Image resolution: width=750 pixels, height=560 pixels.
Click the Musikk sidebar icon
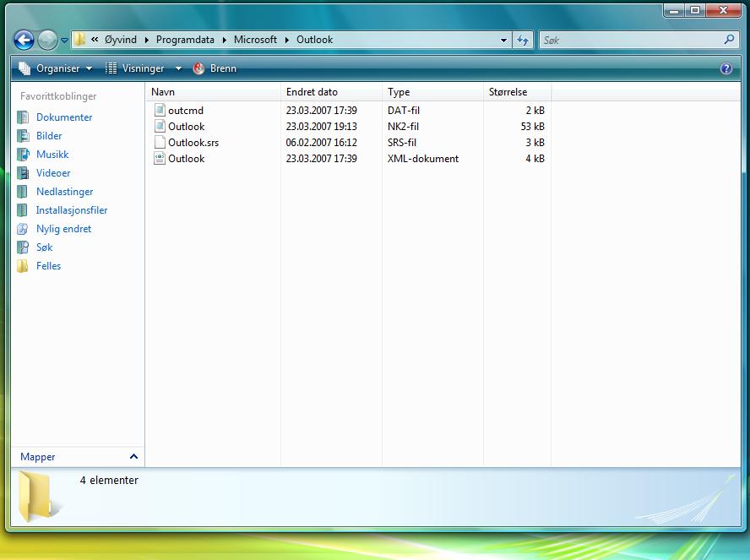[23, 155]
